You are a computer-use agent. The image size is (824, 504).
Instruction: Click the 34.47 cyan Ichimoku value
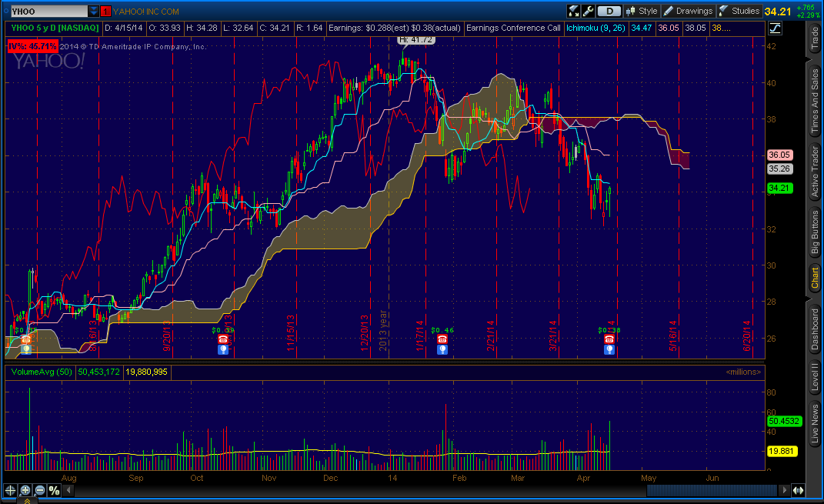tap(641, 28)
